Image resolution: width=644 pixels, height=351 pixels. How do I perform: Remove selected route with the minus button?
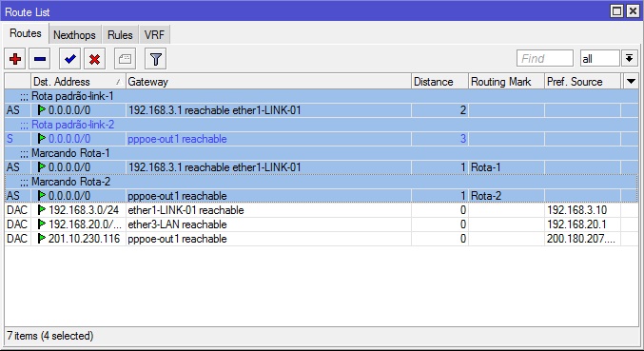click(x=40, y=59)
